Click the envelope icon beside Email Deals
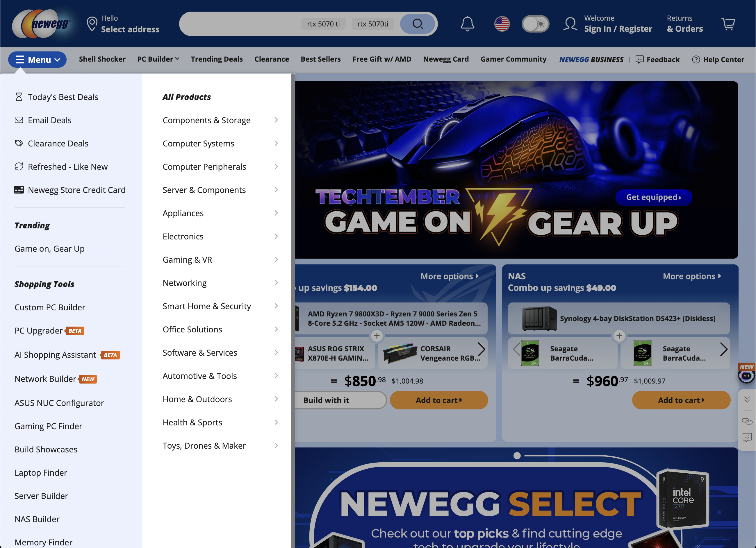The image size is (756, 548). point(19,120)
